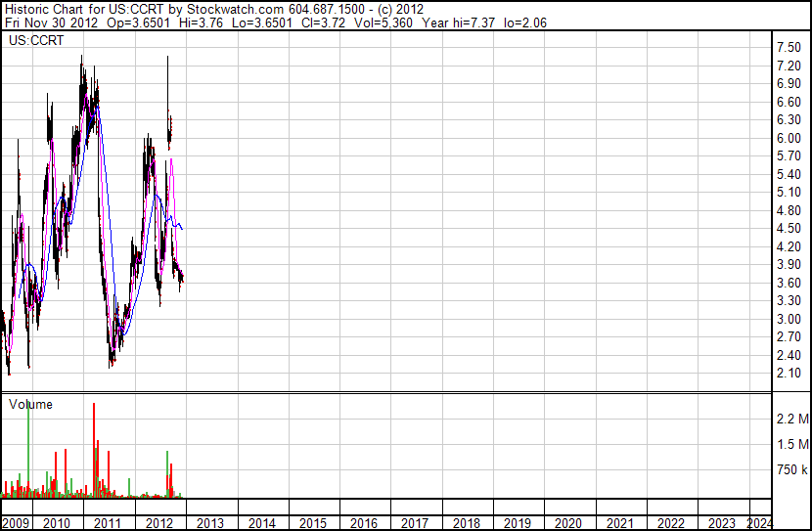
Task: Click the 2.10 price axis label
Action: (789, 374)
